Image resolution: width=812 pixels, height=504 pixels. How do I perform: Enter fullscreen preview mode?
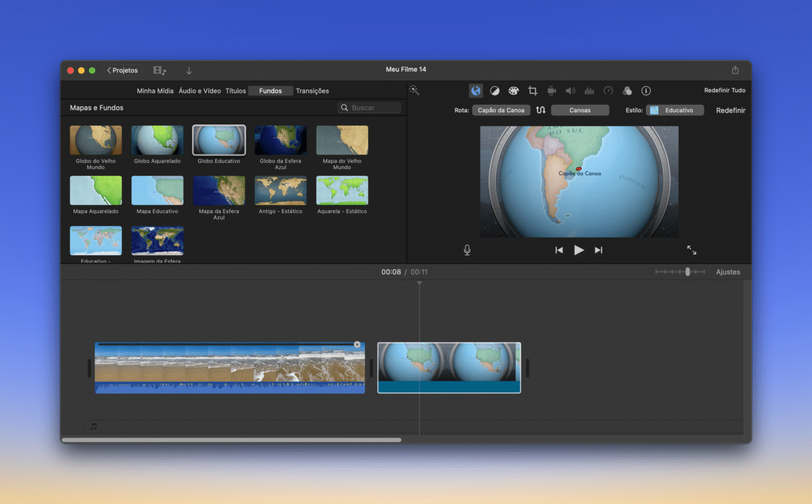pyautogui.click(x=691, y=249)
